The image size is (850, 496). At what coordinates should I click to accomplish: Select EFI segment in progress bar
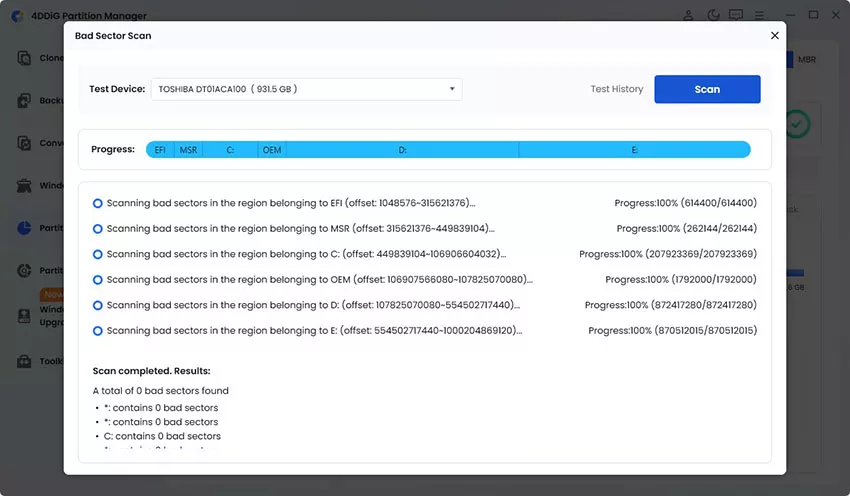(x=160, y=150)
